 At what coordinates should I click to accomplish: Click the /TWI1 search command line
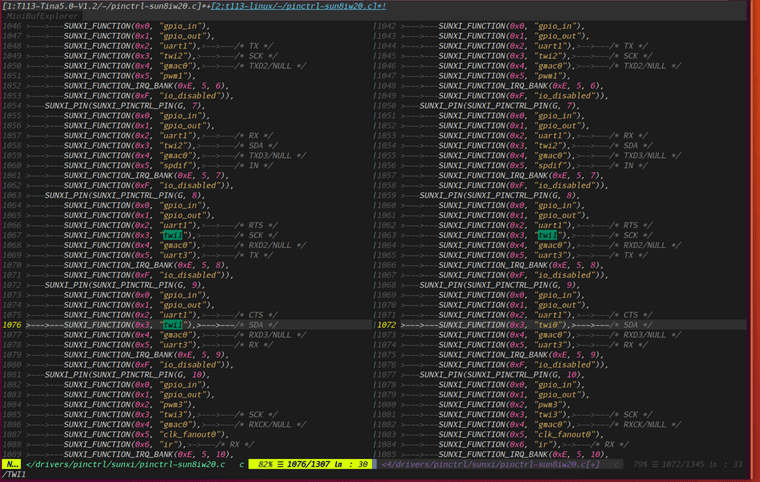coord(14,474)
